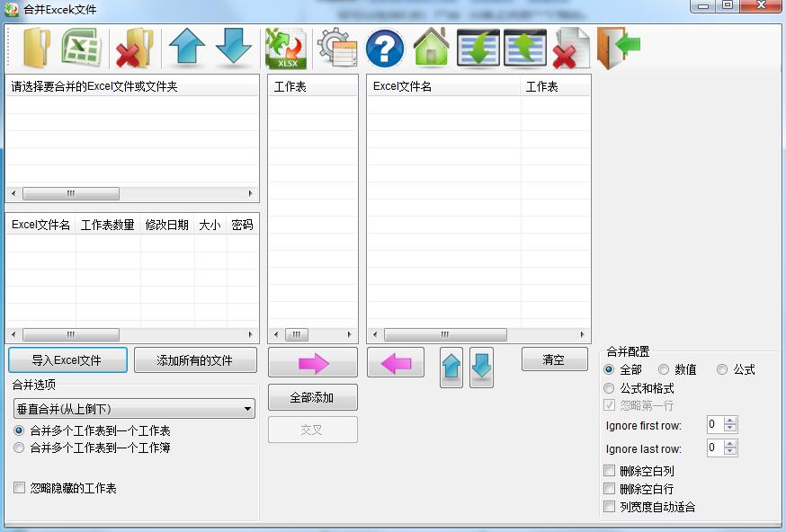This screenshot has width=786, height=532.
Task: Click left scroll arrow of worksheet list
Action: [276, 334]
